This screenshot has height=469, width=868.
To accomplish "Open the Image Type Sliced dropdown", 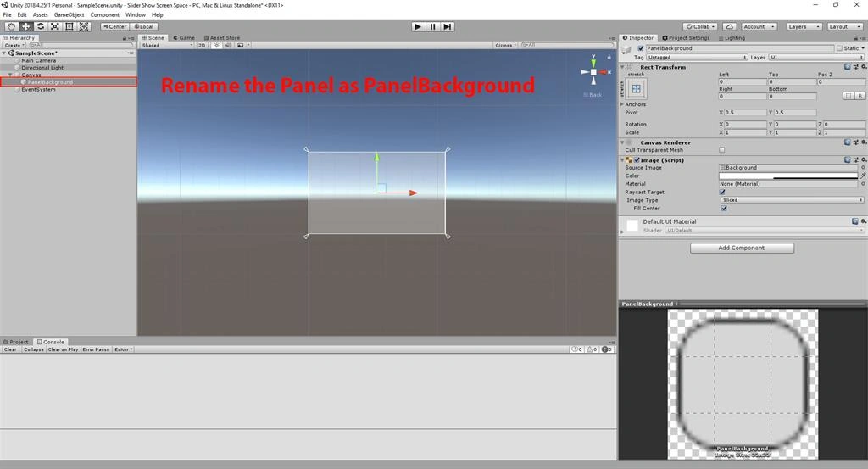I will [x=793, y=200].
